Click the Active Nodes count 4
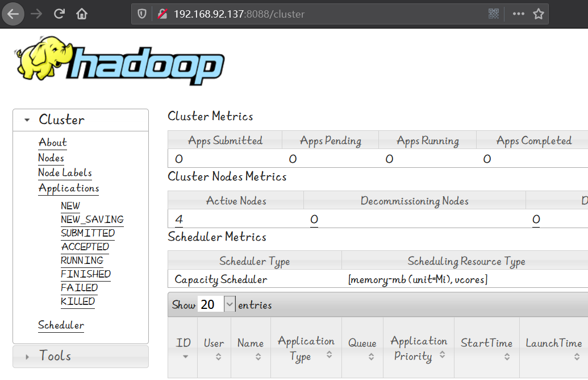588x380 pixels. click(x=180, y=219)
